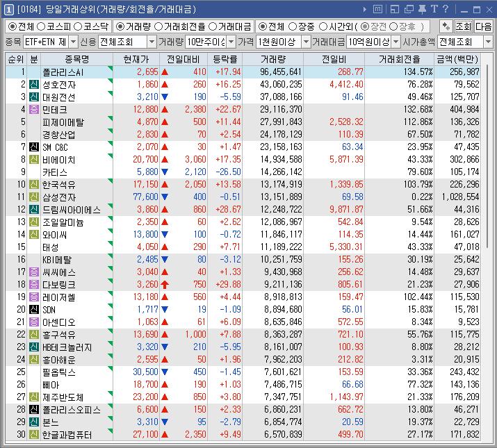Click the down triangle in 카티스 row
The width and height of the screenshot is (497, 448).
click(165, 172)
